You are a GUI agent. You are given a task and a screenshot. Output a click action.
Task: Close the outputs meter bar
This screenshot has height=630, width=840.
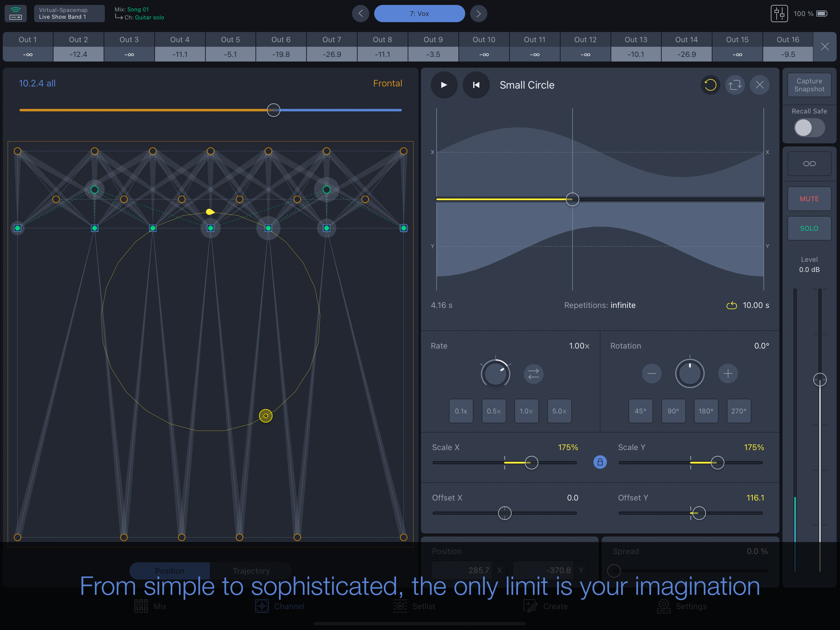pos(824,47)
